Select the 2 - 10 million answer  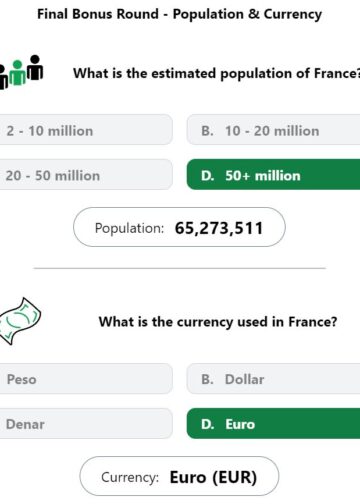(86, 130)
